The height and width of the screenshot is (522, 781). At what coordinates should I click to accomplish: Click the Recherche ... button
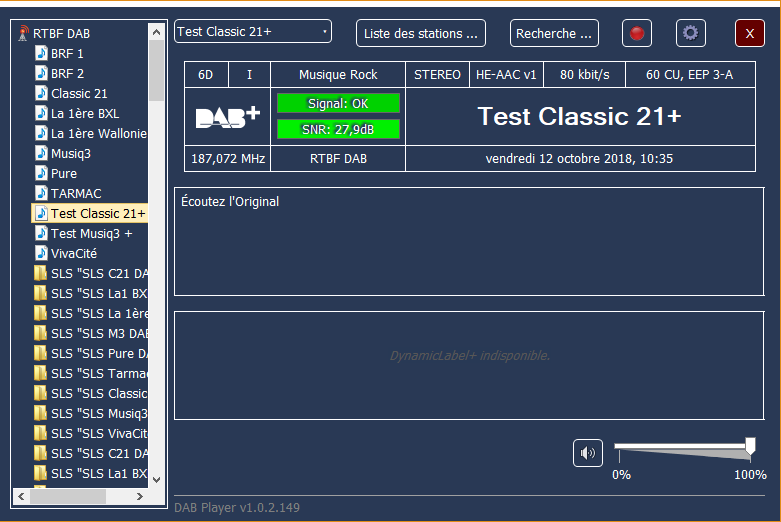[x=554, y=33]
